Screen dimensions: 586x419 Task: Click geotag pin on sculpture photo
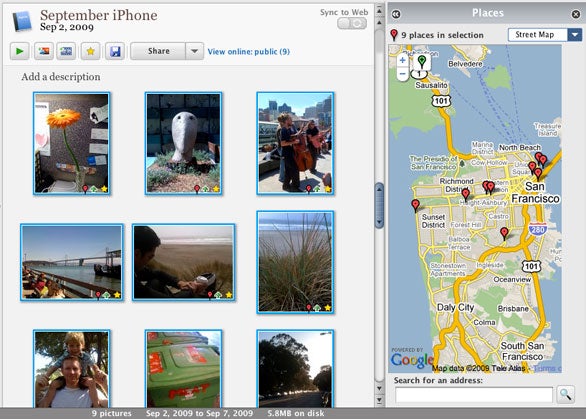(197, 189)
